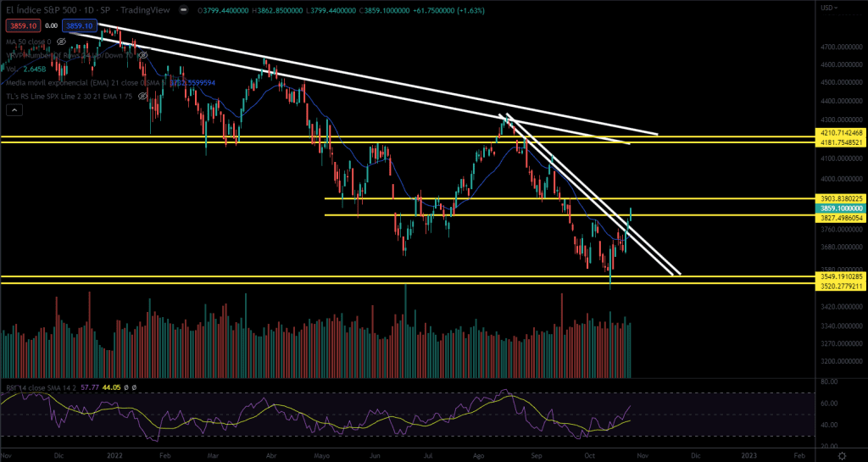Click the 80.00 RSI scale label
The image size is (868, 462).
828,381
